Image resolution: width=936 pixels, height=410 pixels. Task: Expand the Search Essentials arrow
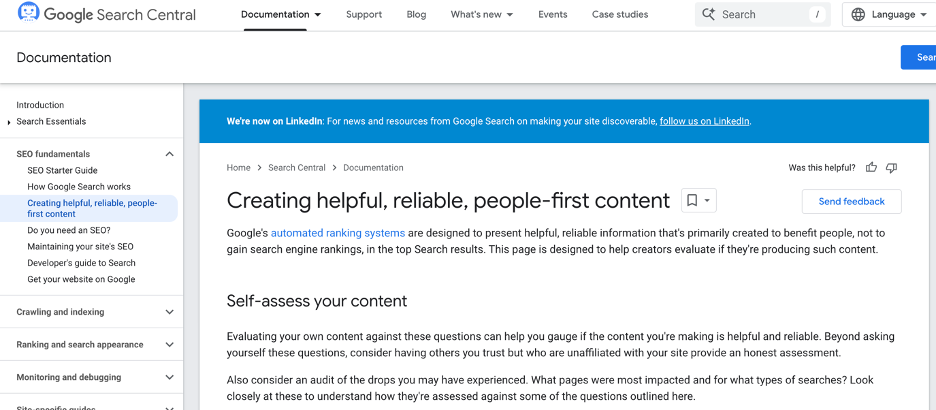coord(9,122)
